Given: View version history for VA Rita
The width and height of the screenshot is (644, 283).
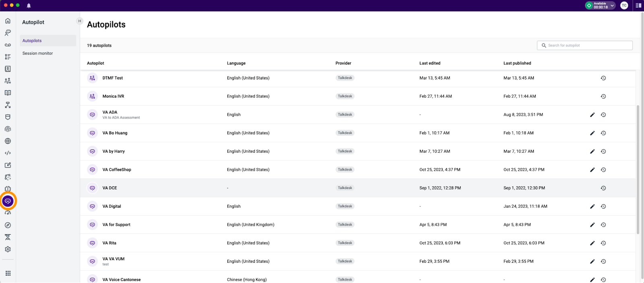Looking at the screenshot, I should (603, 243).
